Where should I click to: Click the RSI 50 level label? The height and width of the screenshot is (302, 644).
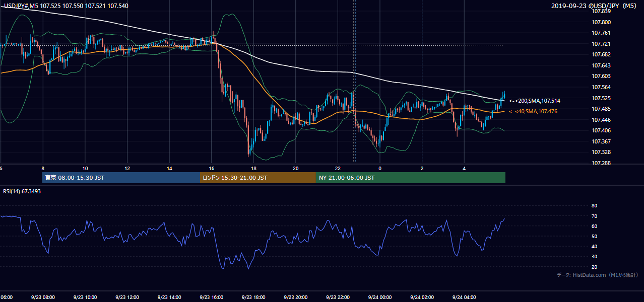[x=594, y=236]
